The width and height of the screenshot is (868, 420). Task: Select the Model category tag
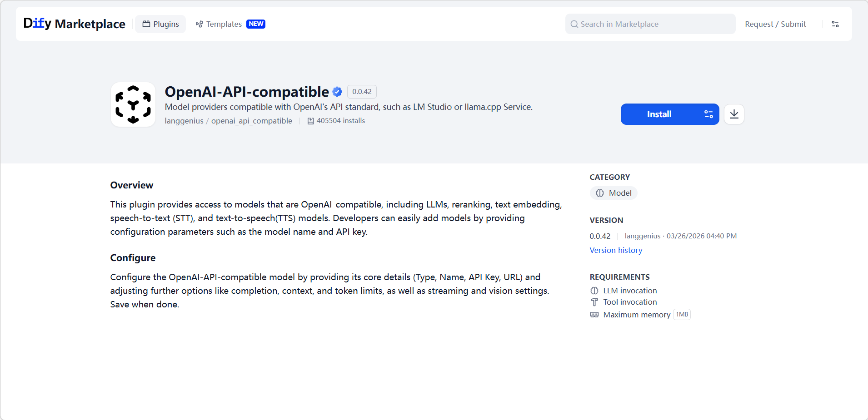[614, 193]
